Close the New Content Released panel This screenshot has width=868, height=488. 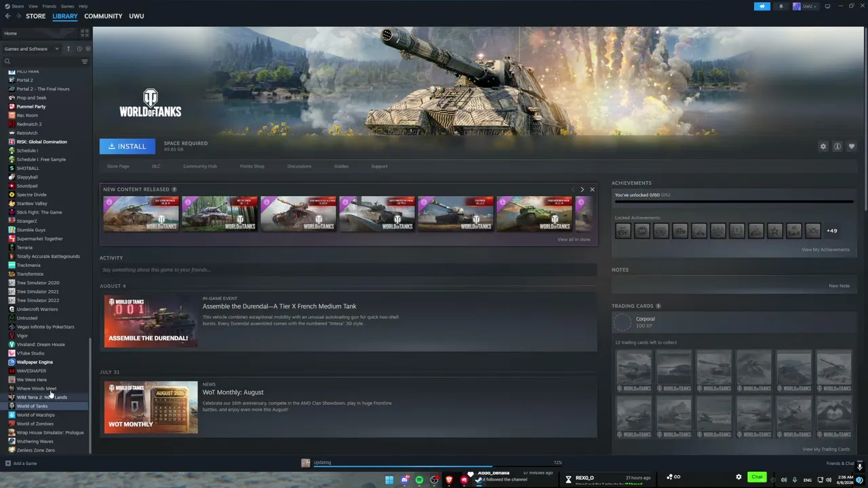click(592, 190)
